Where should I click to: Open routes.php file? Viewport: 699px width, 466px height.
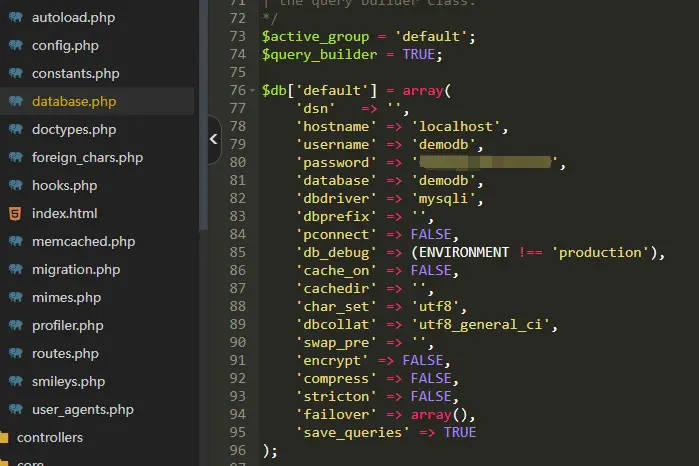tap(66, 354)
